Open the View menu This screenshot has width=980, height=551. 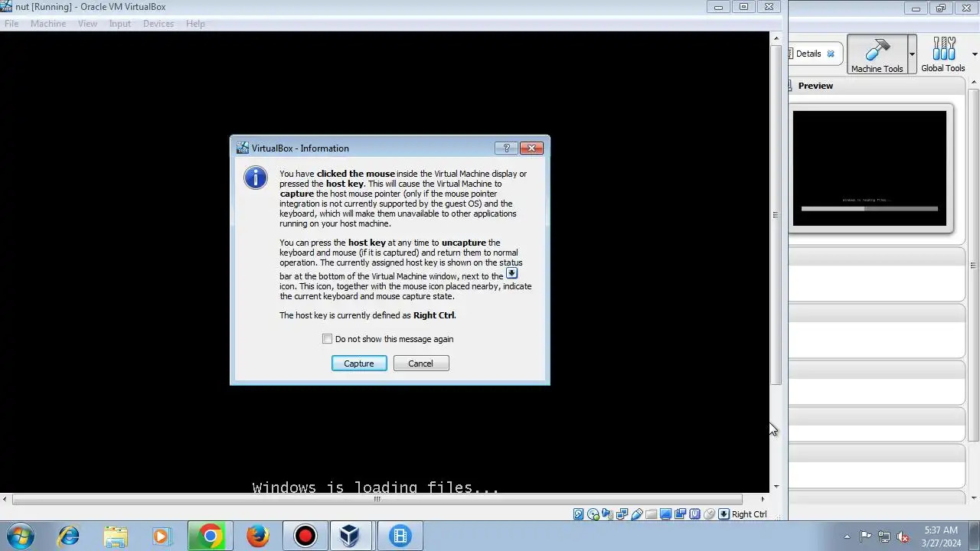pos(87,24)
